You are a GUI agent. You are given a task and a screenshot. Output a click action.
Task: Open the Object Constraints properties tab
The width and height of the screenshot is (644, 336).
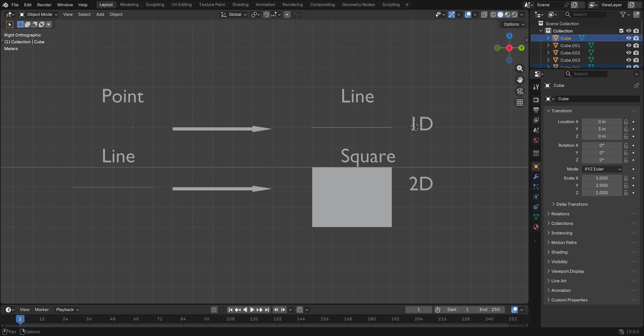pyautogui.click(x=536, y=207)
